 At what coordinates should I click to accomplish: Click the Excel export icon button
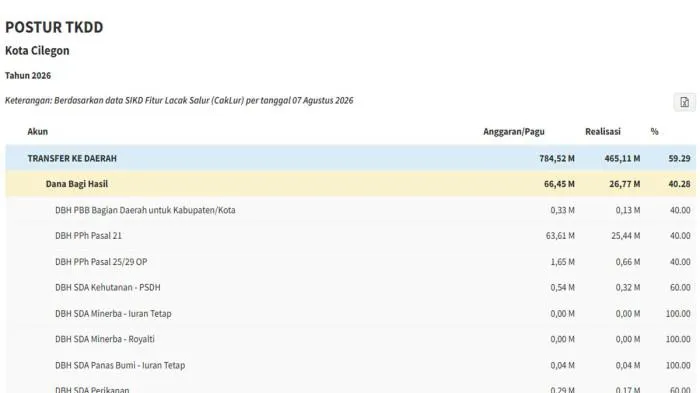coord(684,102)
